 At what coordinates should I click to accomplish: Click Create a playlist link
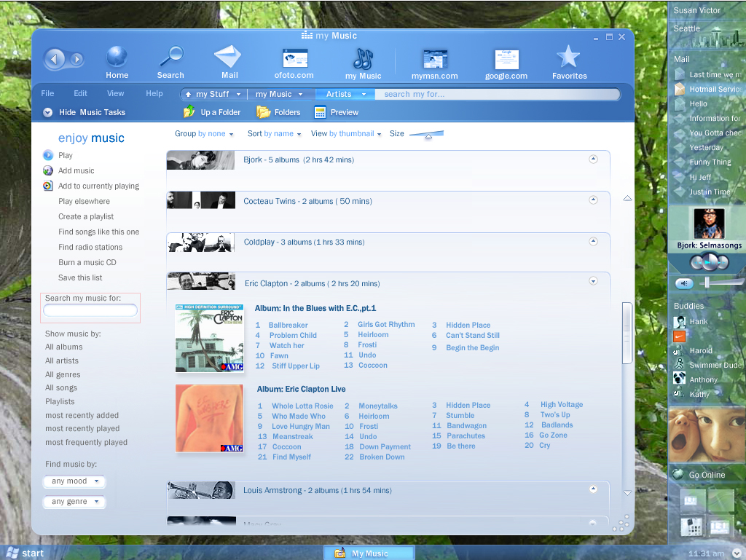point(86,216)
